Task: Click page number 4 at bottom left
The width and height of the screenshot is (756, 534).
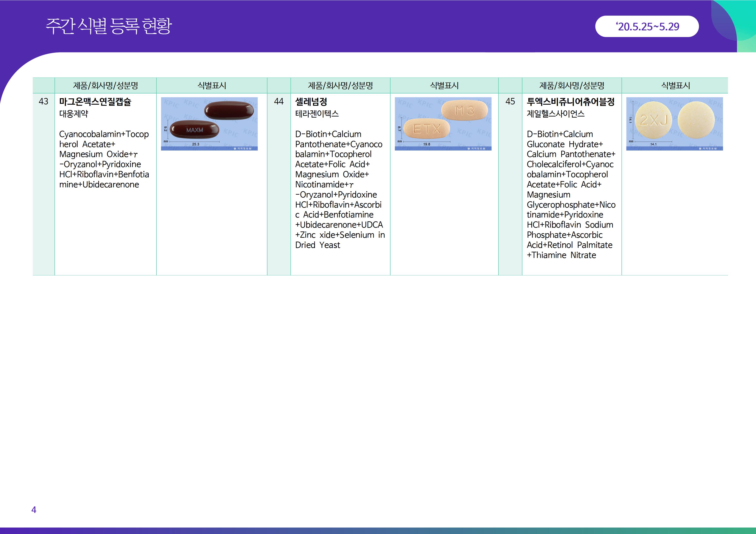Action: coord(34,510)
